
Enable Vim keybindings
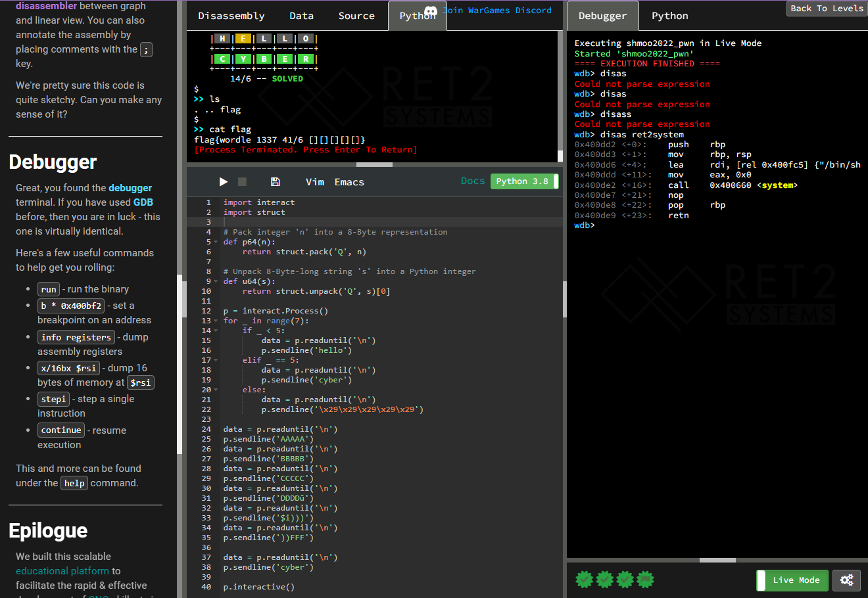pyautogui.click(x=315, y=182)
